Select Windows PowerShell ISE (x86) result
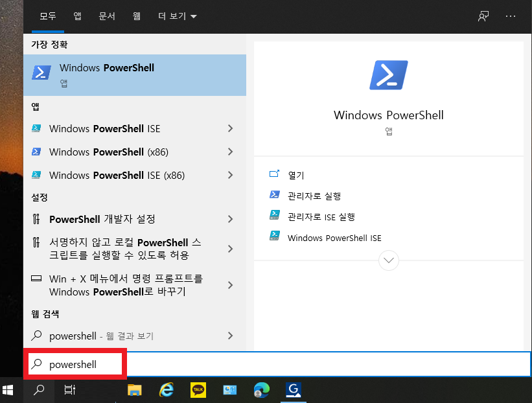This screenshot has width=532, height=403. coord(135,175)
